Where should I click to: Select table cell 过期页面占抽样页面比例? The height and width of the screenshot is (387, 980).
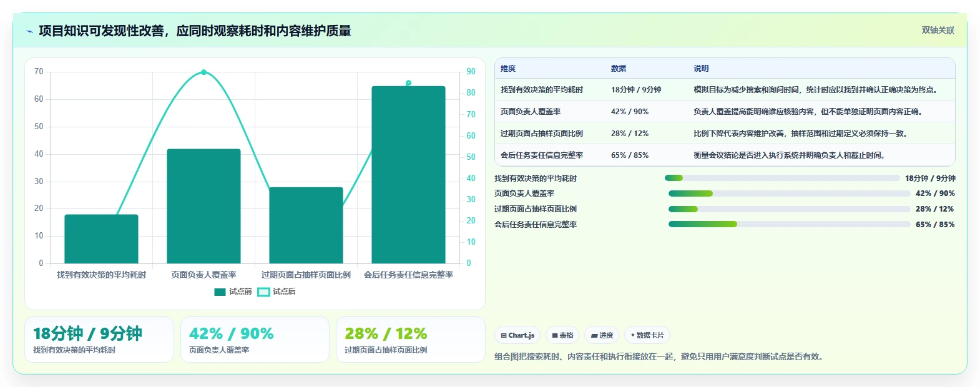[542, 134]
